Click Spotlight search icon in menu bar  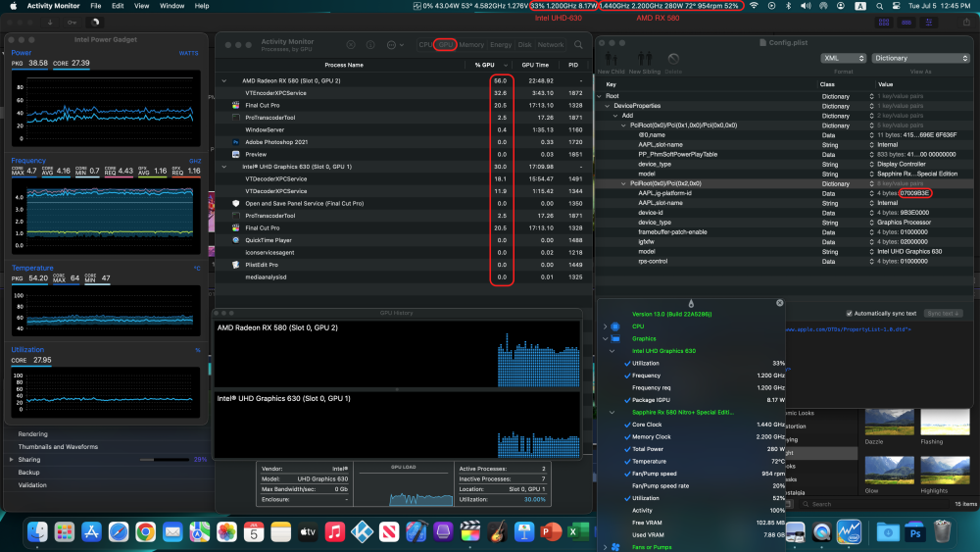(x=879, y=6)
